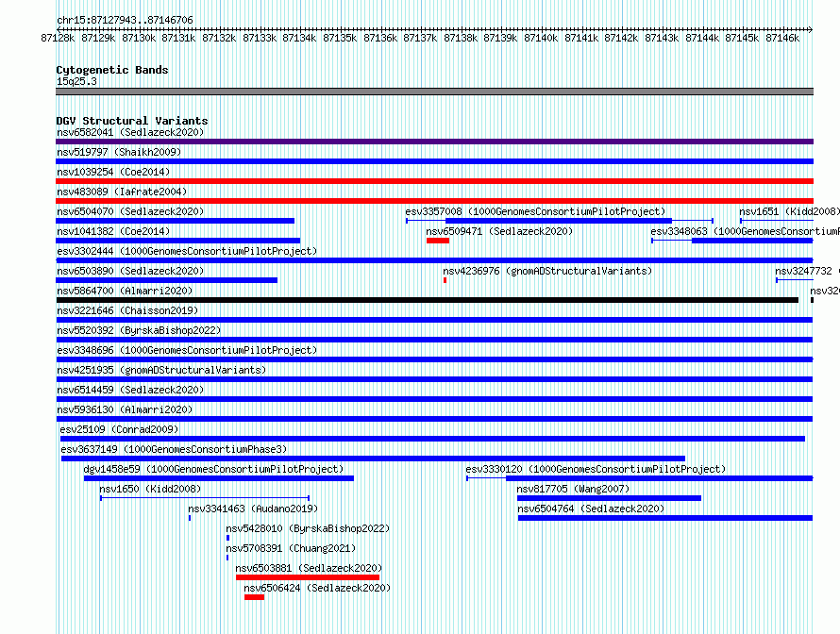840x634 pixels.
Task: Click the nsv4236976 (gnomADStructuralVariants) label
Action: [x=547, y=271]
